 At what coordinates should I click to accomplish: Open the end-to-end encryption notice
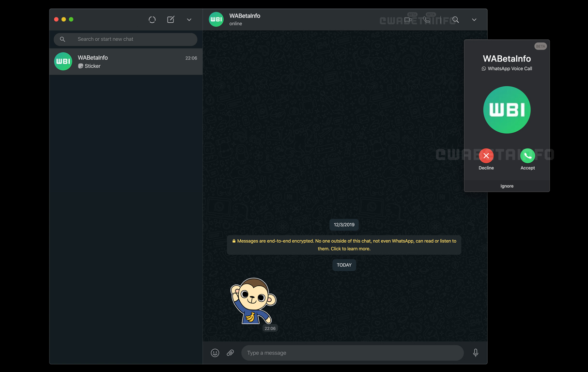344,245
